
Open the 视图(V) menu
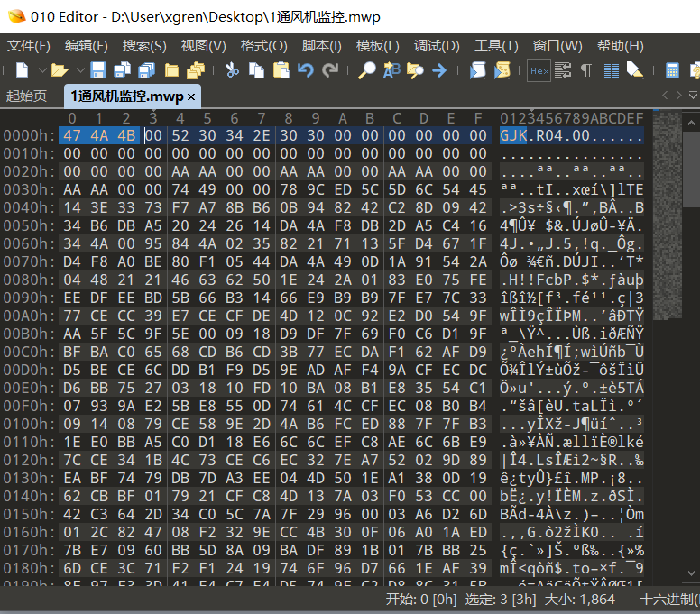tap(204, 45)
